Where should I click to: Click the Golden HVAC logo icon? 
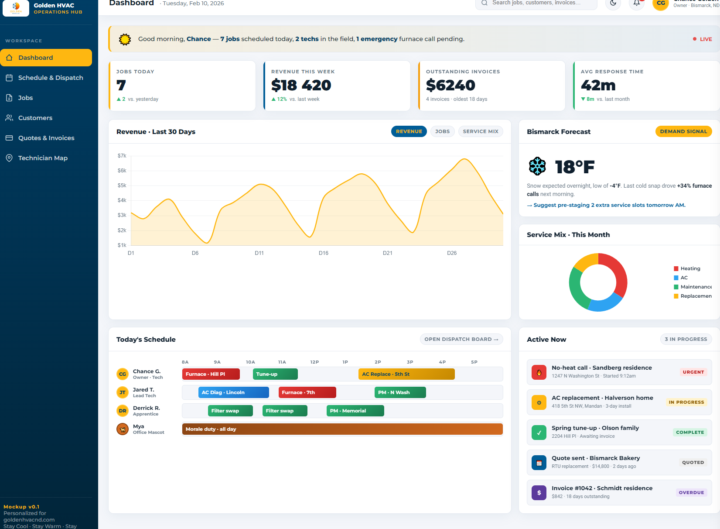tap(16, 7)
